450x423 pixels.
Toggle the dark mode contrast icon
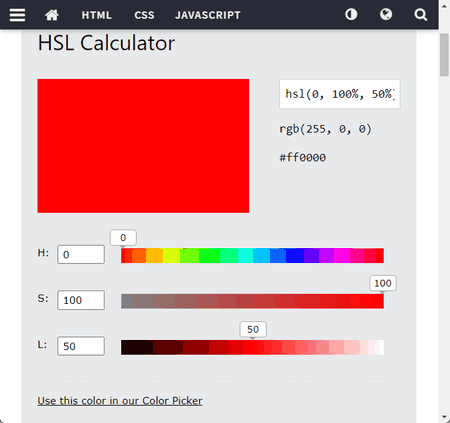pyautogui.click(x=351, y=14)
